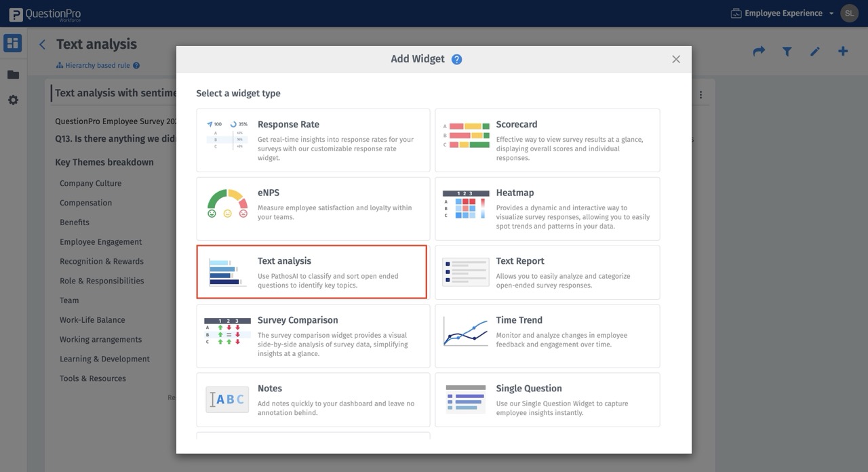Viewport: 868px width, 472px height.
Task: Select the Text Report widget card
Action: [547, 272]
